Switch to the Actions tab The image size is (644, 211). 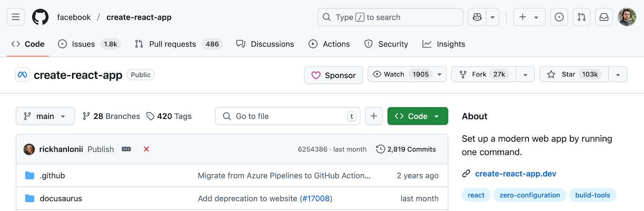329,44
